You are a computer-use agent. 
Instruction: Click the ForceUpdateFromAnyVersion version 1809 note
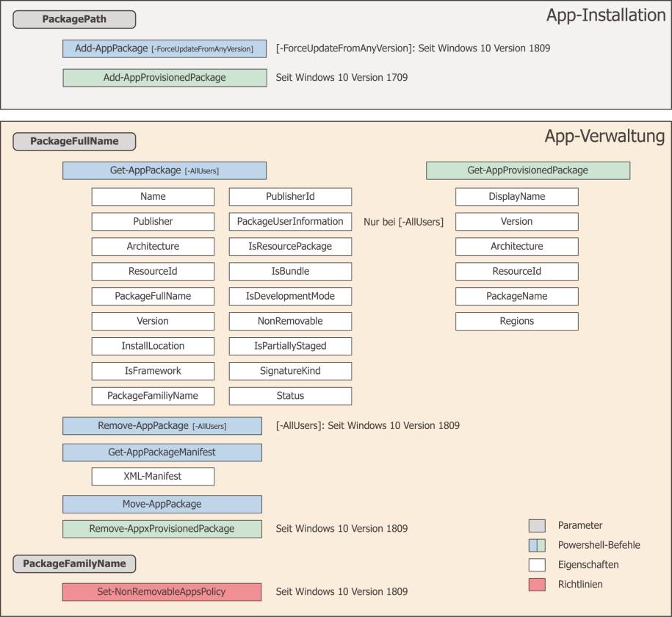tap(413, 48)
